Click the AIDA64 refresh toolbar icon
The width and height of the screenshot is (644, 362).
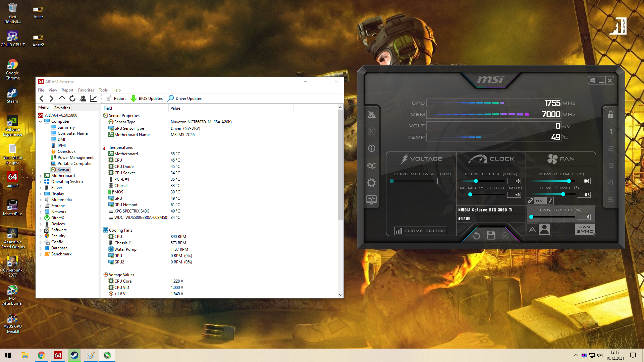coord(72,98)
